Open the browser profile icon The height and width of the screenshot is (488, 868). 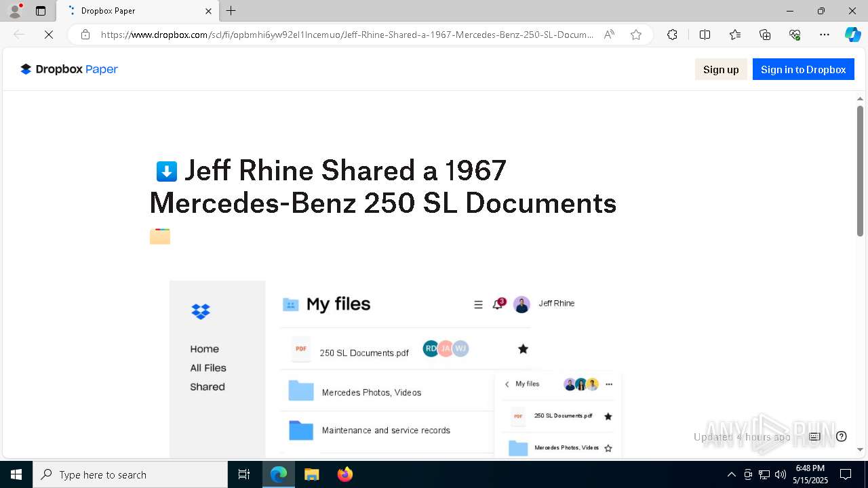point(15,11)
